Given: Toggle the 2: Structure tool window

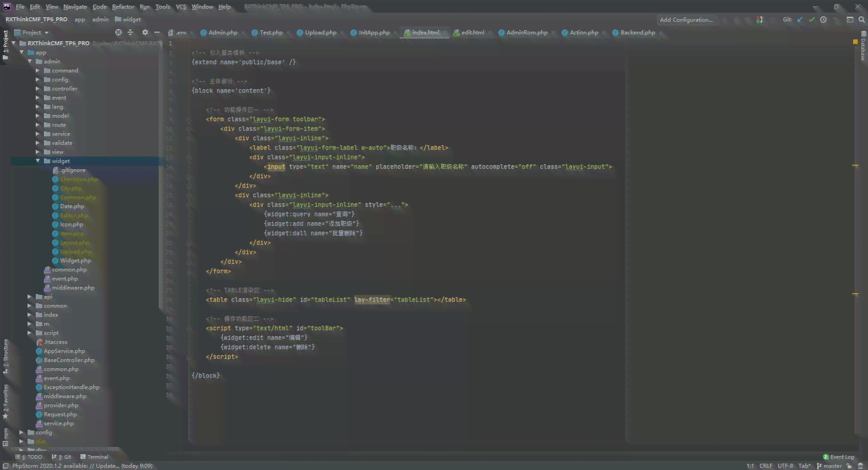Looking at the screenshot, I should (x=5, y=356).
